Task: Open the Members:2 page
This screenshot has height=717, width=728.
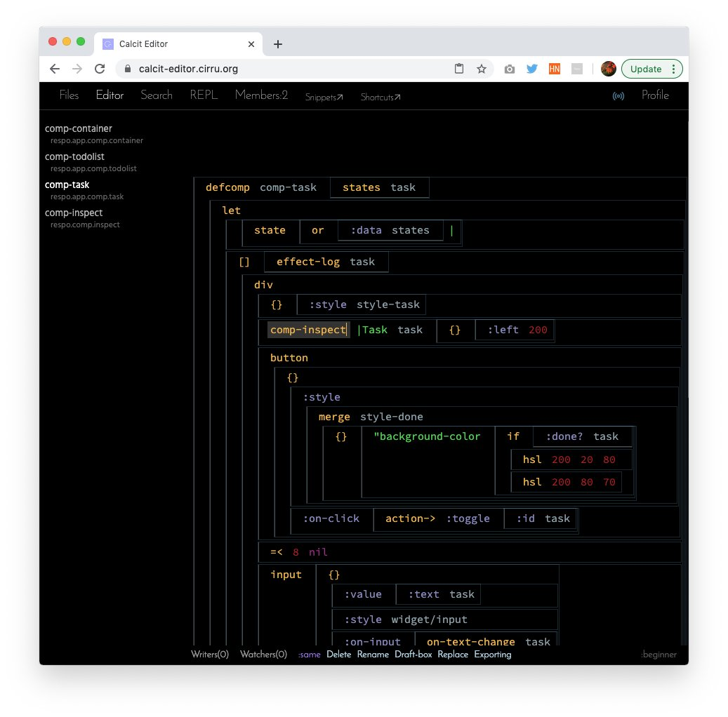Action: tap(261, 95)
